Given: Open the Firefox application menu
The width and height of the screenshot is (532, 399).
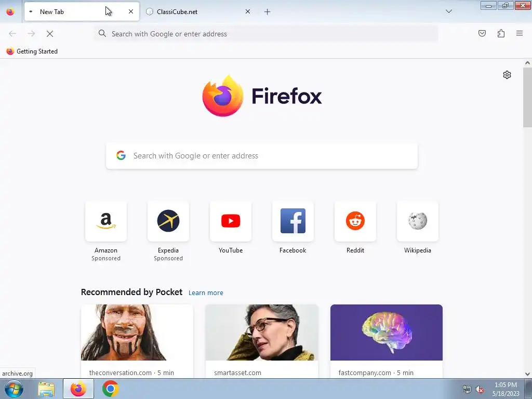Looking at the screenshot, I should (x=520, y=33).
